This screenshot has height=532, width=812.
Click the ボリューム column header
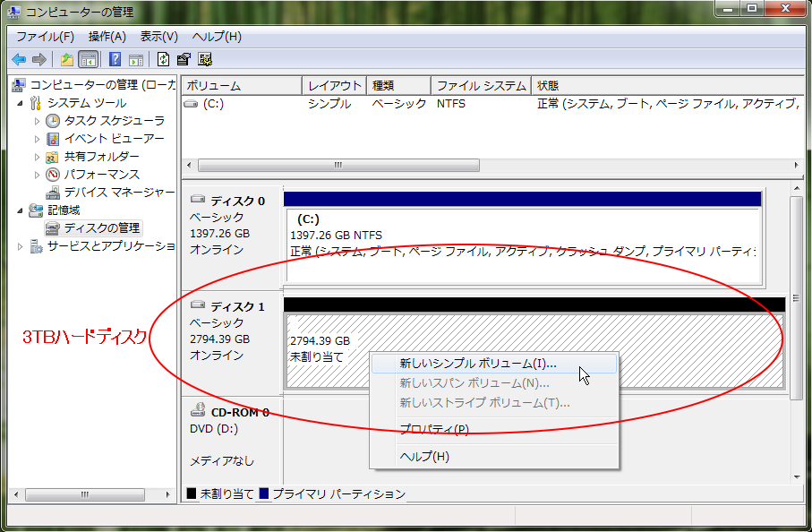239,86
